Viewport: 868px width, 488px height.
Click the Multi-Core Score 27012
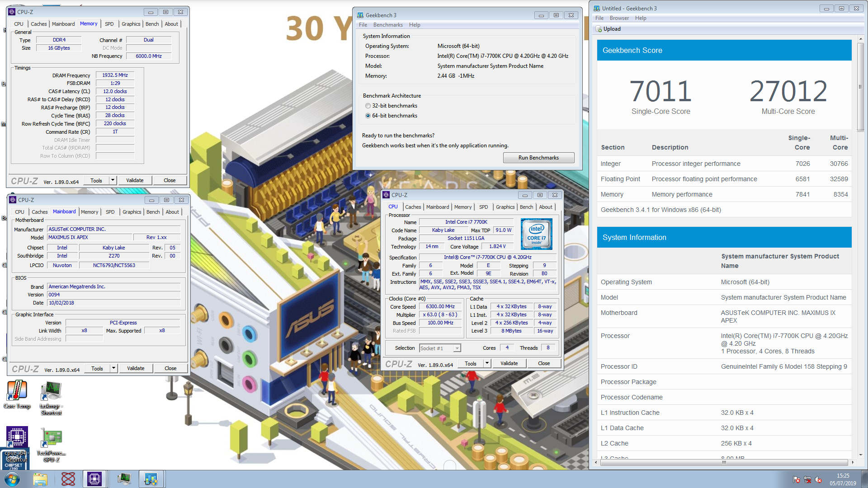point(788,91)
